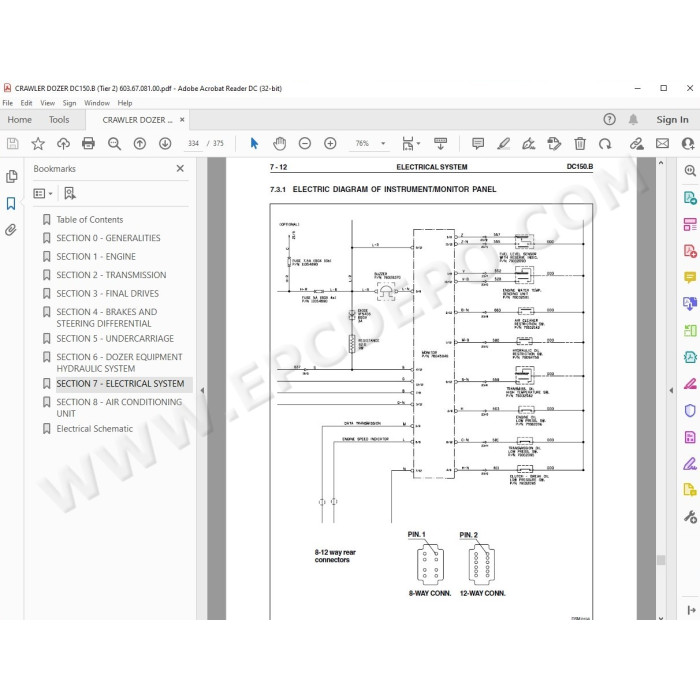Toggle the Bookmarks panel icon

pyautogui.click(x=11, y=204)
